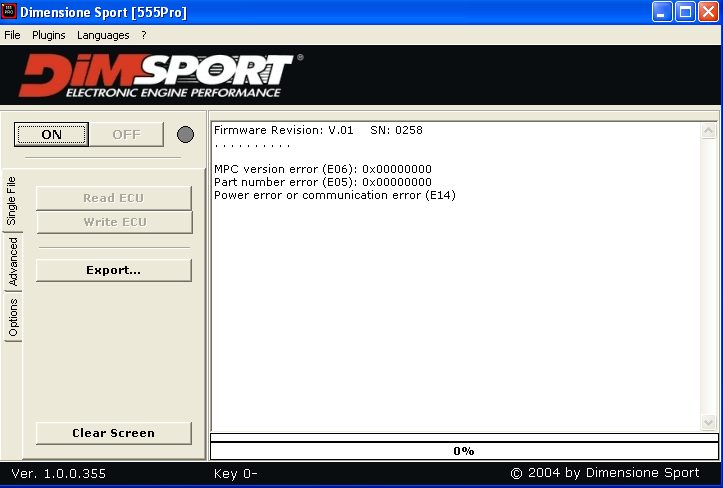The image size is (723, 488).
Task: Select the Options side tab
Action: coord(13,318)
